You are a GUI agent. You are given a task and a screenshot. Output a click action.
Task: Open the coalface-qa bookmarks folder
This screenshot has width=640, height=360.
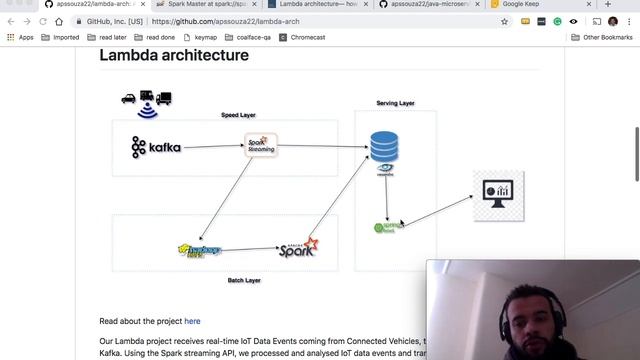248,38
